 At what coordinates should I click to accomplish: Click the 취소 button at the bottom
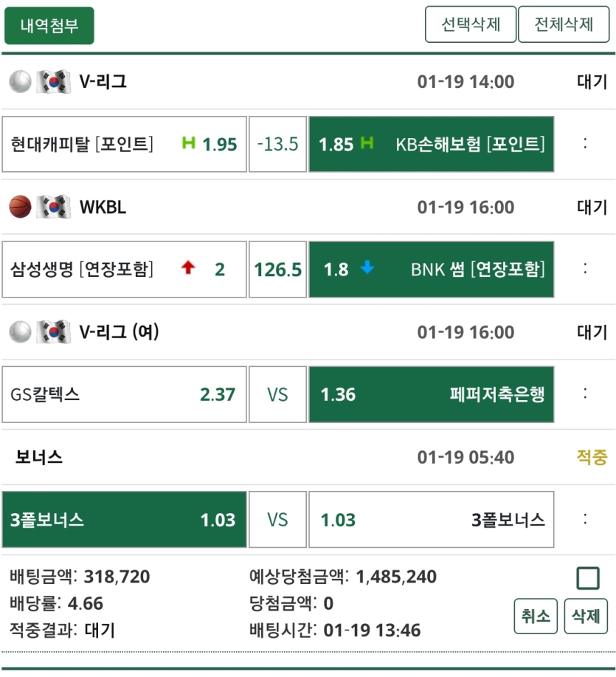point(535,616)
